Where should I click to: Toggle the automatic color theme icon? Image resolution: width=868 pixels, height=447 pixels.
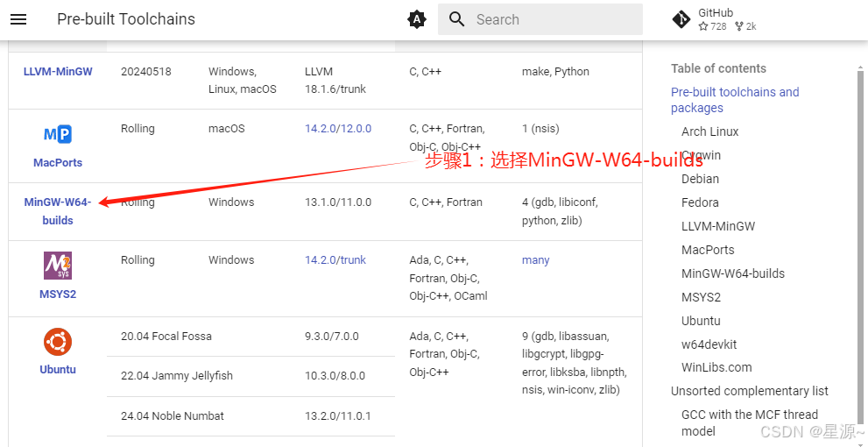417,19
